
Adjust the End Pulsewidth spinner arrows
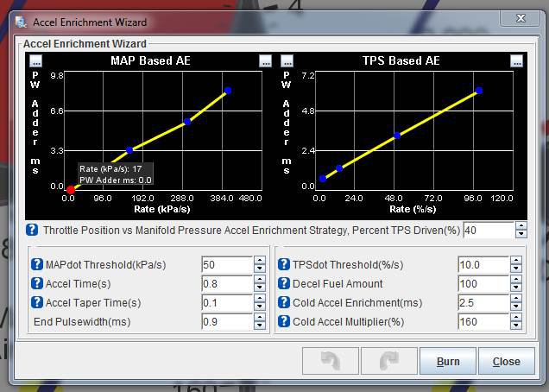click(x=259, y=322)
